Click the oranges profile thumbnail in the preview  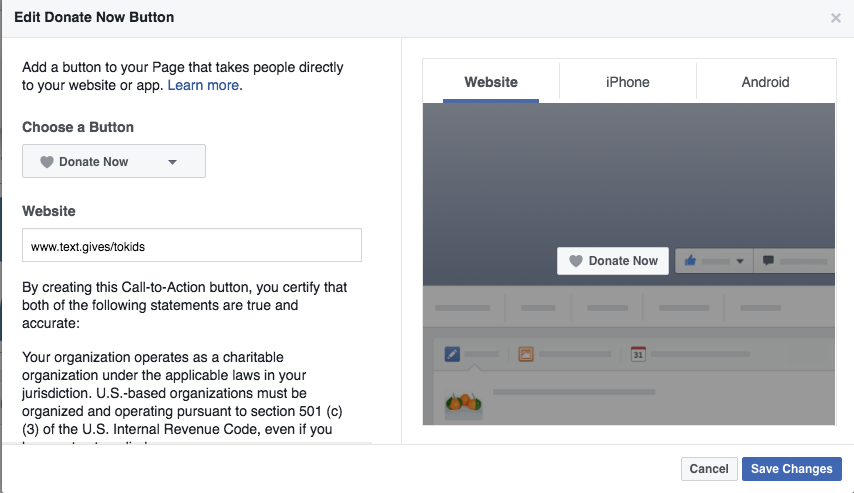click(463, 405)
